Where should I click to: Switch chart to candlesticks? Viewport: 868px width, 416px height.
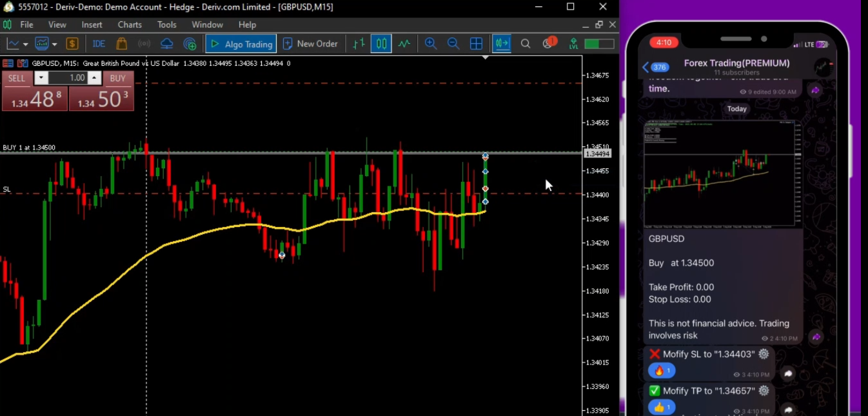pyautogui.click(x=381, y=44)
